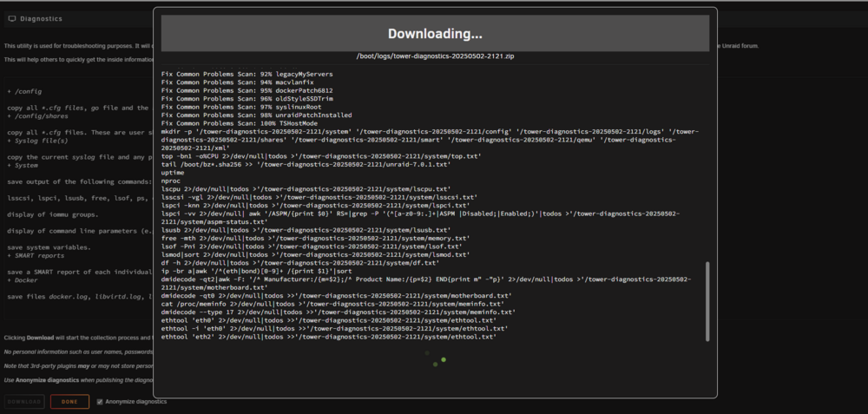Image resolution: width=868 pixels, height=414 pixels.
Task: Click the "ethtool -i 'eth0'" log line
Action: coord(334,329)
